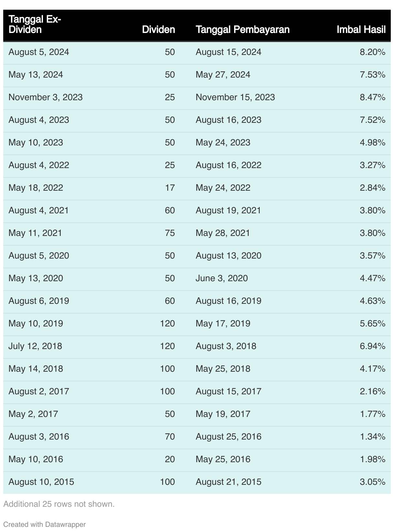
Task: Select the 1.34% yield cell
Action: coord(373,437)
